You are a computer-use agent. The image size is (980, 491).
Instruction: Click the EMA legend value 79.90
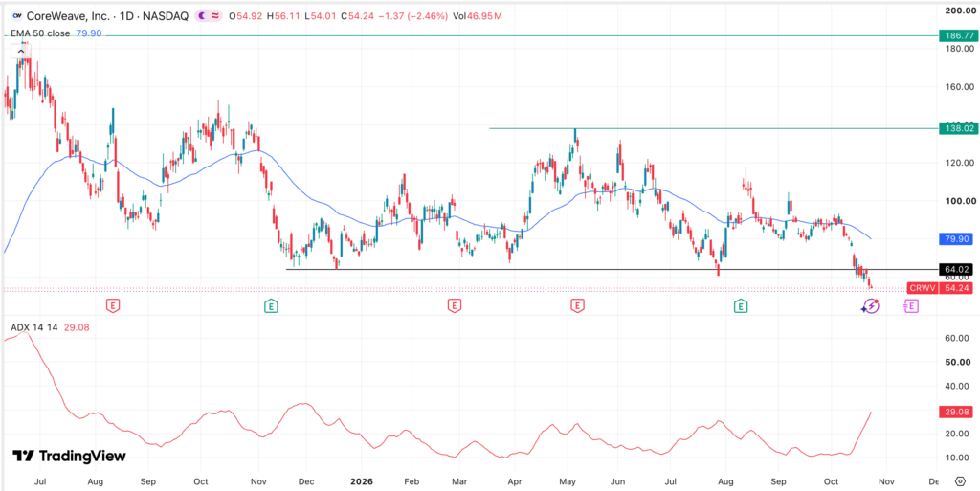pyautogui.click(x=90, y=33)
